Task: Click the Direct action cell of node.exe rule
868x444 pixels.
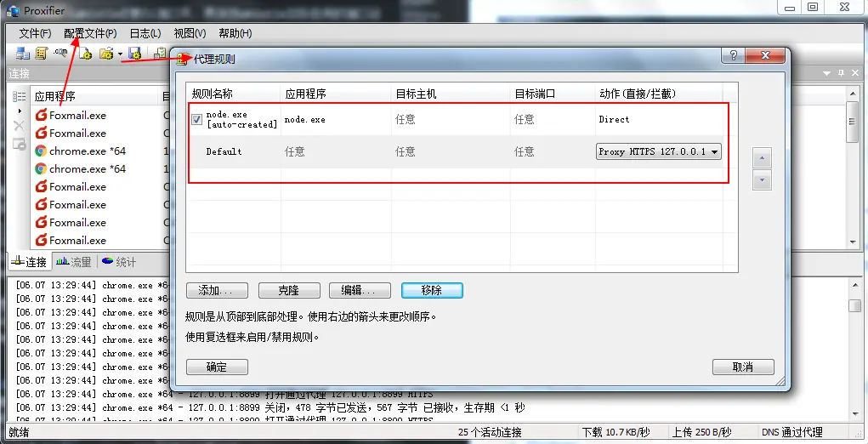Action: tap(614, 120)
